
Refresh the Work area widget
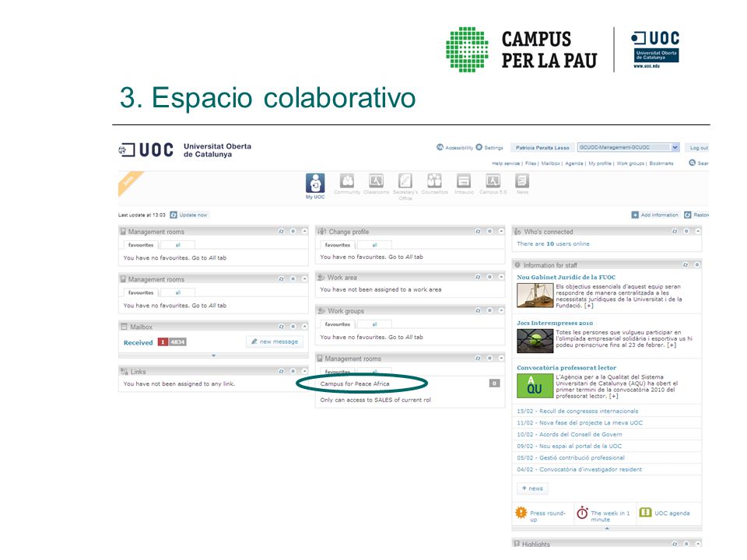point(478,277)
